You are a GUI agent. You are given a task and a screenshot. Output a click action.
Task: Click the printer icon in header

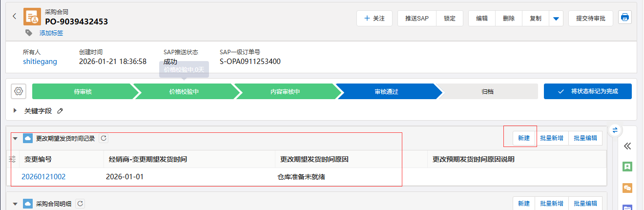[x=624, y=18]
